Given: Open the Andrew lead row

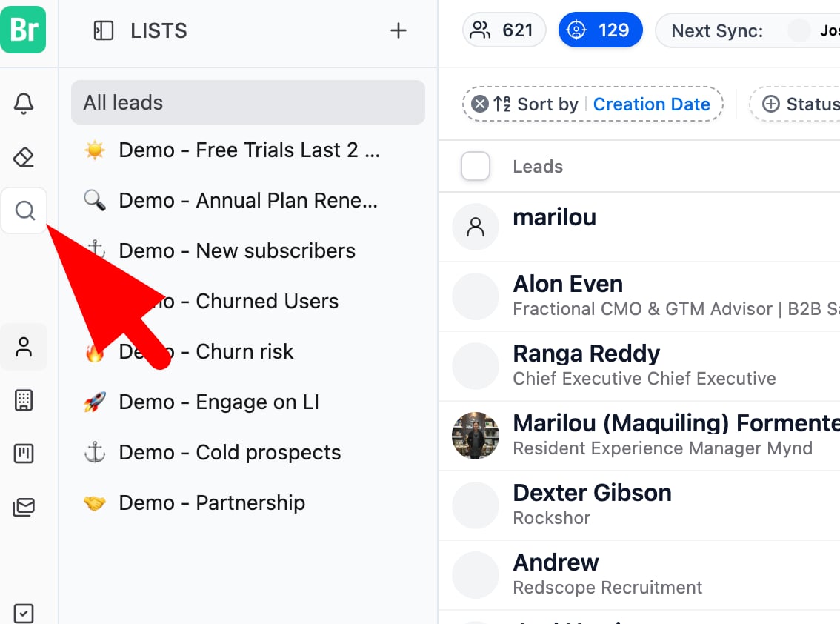Looking at the screenshot, I should [x=639, y=575].
